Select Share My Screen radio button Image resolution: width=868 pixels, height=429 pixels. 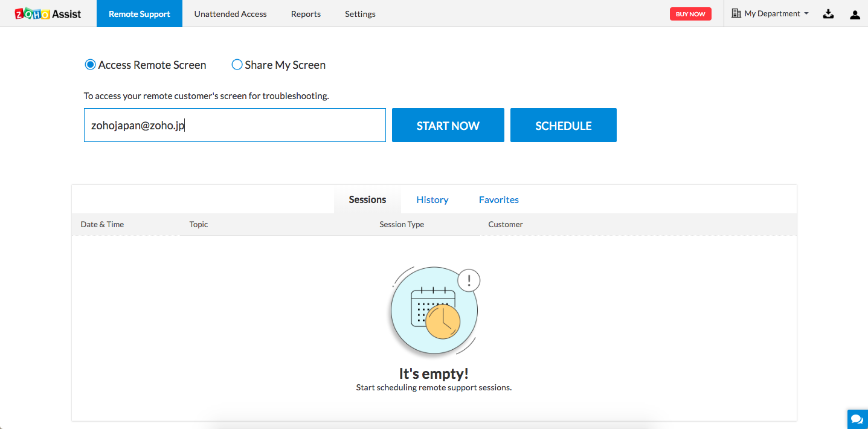click(x=237, y=65)
